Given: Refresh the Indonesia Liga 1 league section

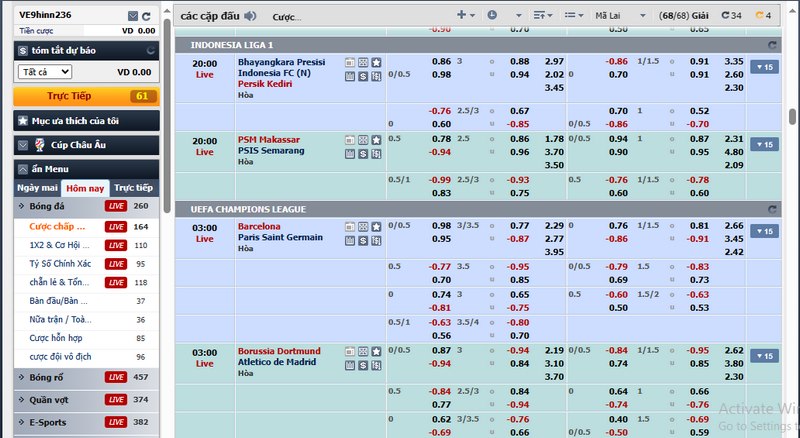Looking at the screenshot, I should (771, 46).
